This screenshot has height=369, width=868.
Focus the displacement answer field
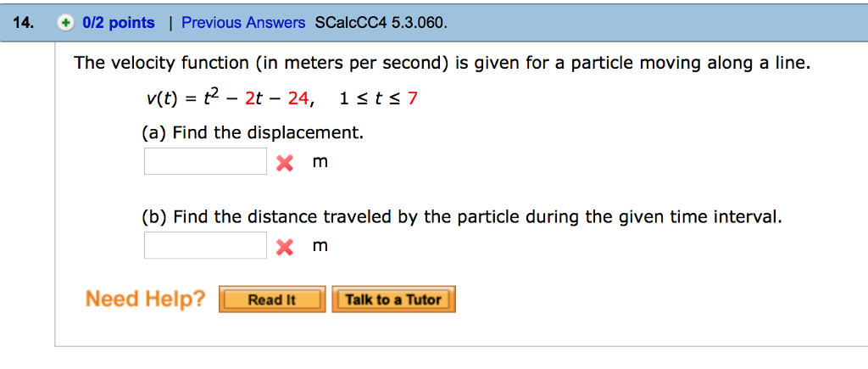point(205,161)
